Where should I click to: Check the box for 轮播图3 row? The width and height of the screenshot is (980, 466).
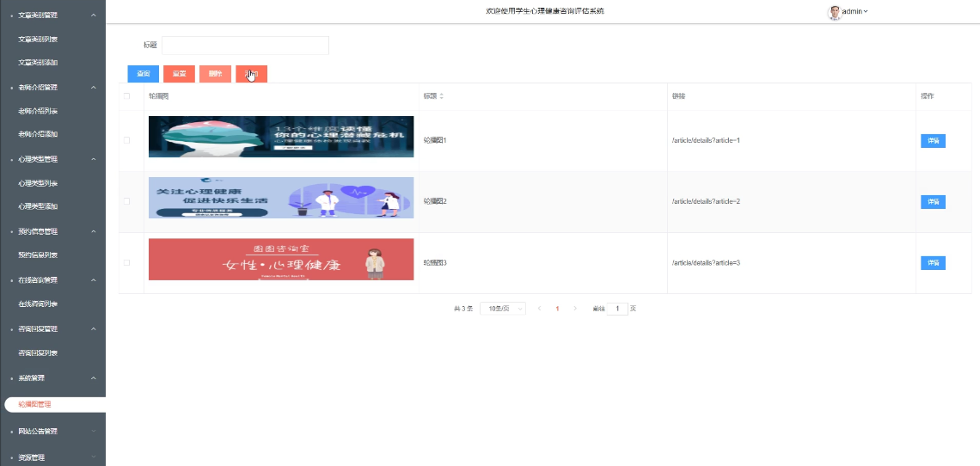(x=127, y=263)
